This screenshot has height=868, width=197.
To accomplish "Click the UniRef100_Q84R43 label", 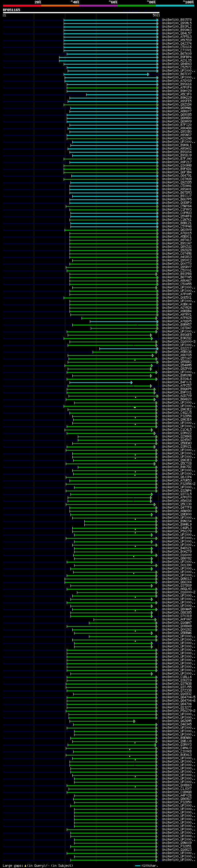I will pyautogui.click(x=177, y=64).
